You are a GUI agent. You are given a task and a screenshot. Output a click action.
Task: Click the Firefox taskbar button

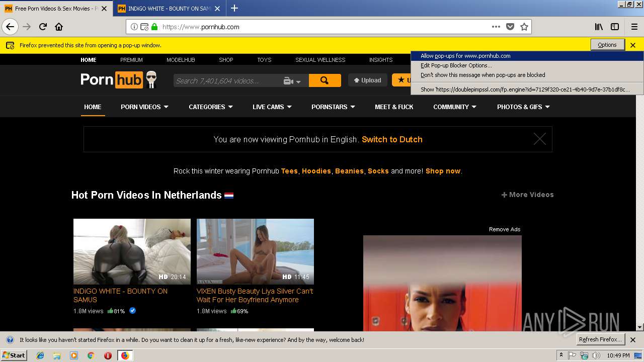(125, 355)
